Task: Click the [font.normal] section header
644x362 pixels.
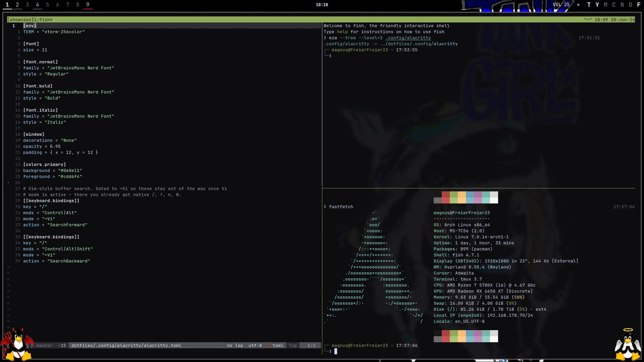Action: point(41,62)
